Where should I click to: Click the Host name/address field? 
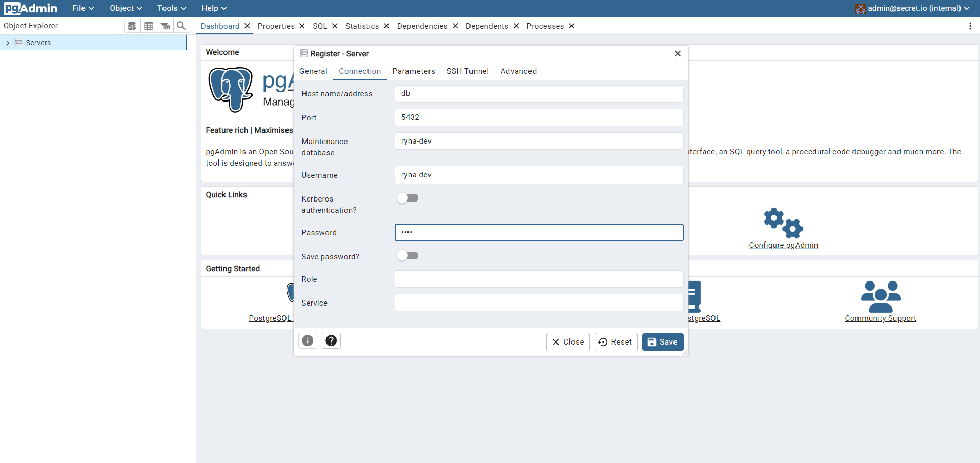[x=539, y=94]
